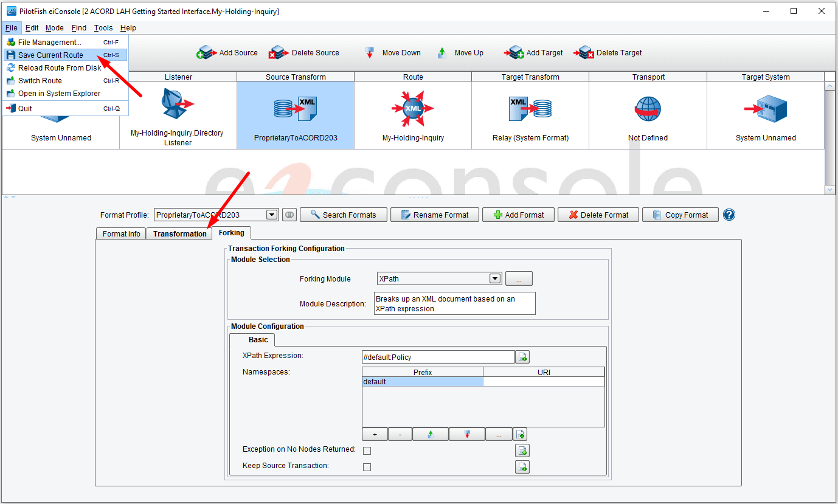
Task: Click the Delete Target toolbar icon
Action: tap(584, 53)
